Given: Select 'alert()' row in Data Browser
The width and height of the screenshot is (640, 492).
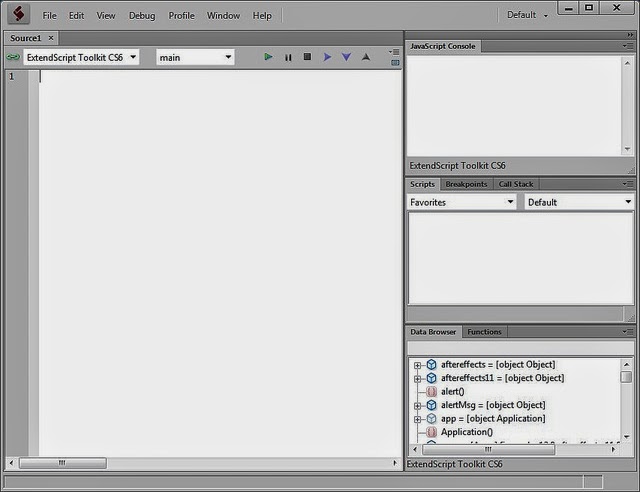Looking at the screenshot, I should point(453,392).
